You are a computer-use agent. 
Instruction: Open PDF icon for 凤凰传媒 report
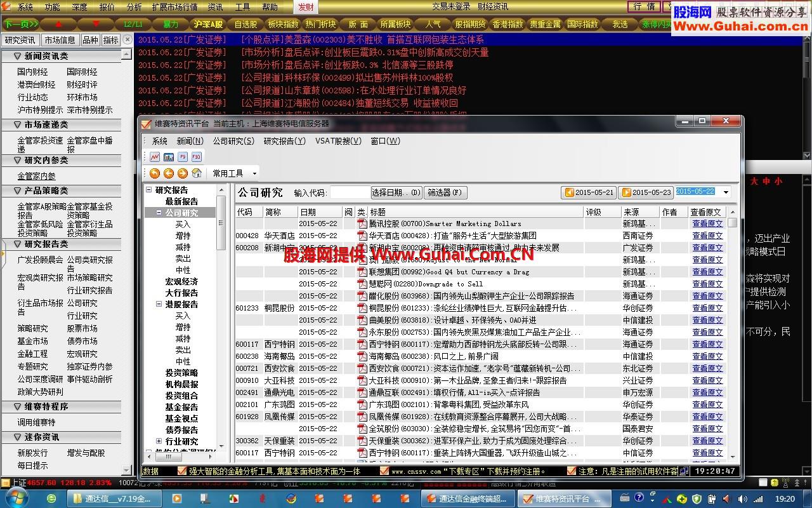coord(362,417)
